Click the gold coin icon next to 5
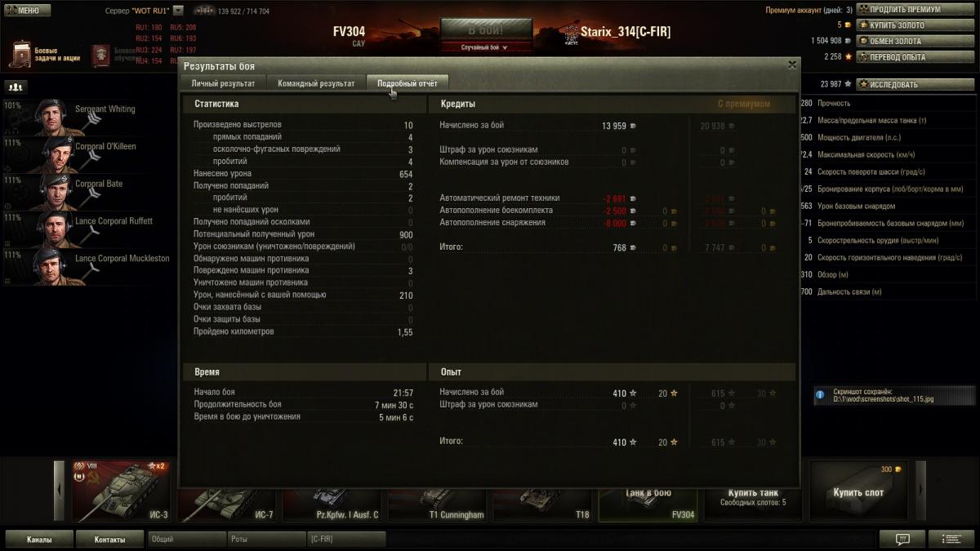The image size is (980, 551). click(x=849, y=25)
